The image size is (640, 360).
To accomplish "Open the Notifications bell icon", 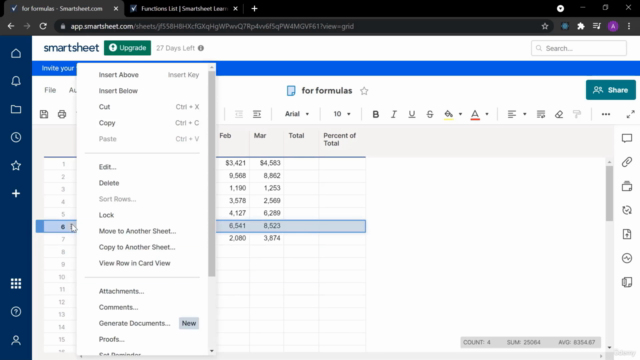I will pos(16,81).
